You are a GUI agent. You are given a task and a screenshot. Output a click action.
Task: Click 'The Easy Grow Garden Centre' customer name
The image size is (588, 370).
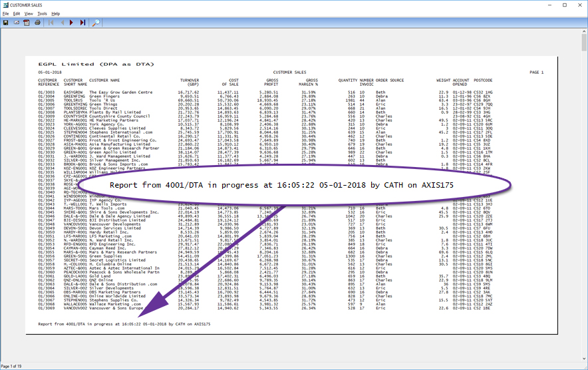(121, 92)
